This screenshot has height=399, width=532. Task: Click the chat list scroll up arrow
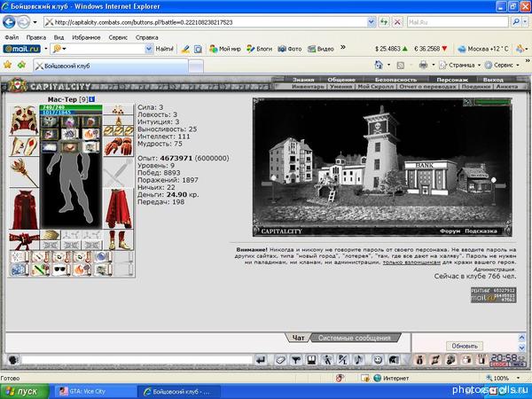pyautogui.click(x=522, y=337)
